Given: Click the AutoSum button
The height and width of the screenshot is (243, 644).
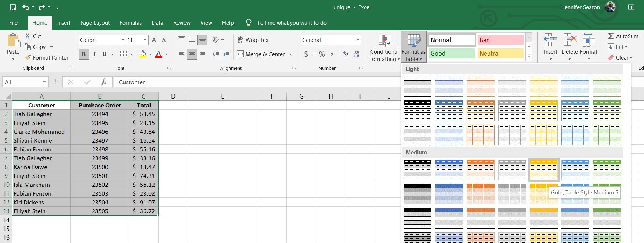Looking at the screenshot, I should pyautogui.click(x=623, y=36).
